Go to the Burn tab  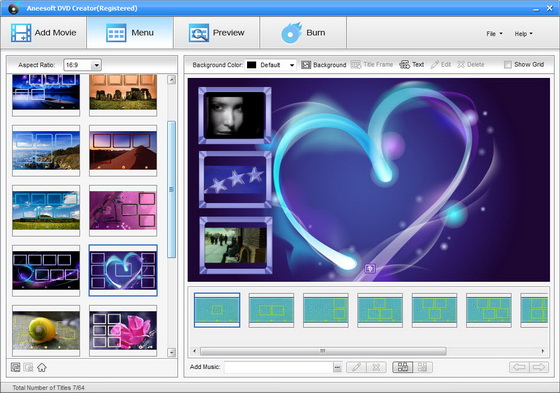click(303, 33)
